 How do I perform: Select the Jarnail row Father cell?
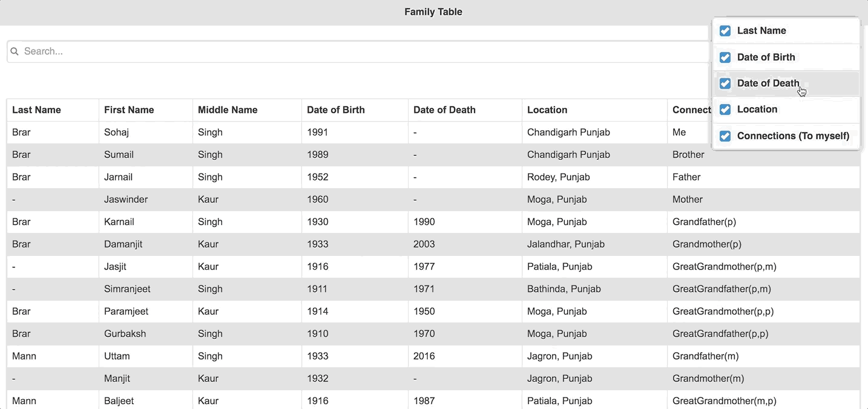(x=686, y=177)
